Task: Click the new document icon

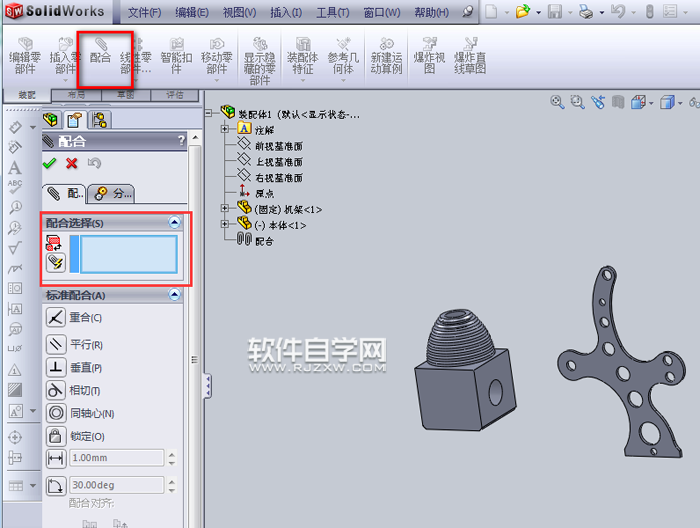Action: click(x=491, y=11)
